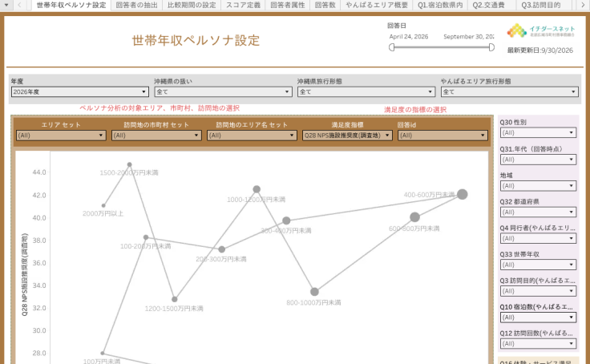Click the right handle of 回答日 slider
The height and width of the screenshot is (364, 590).
pos(491,47)
